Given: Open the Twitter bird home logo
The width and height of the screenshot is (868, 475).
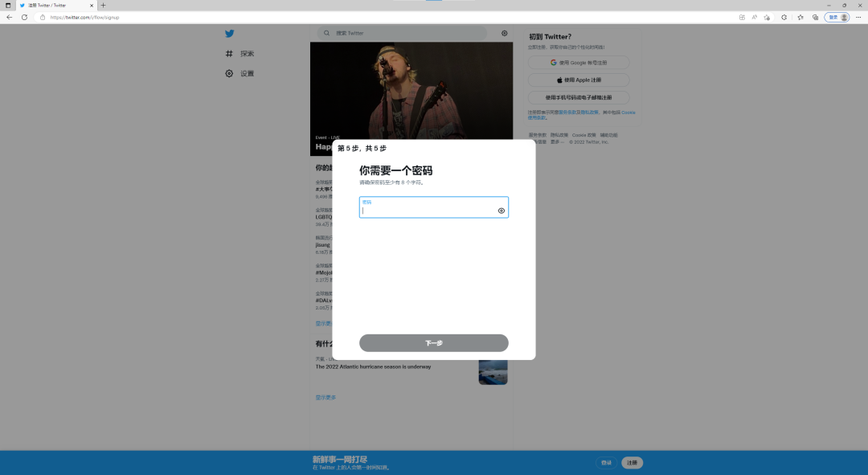Looking at the screenshot, I should point(229,33).
